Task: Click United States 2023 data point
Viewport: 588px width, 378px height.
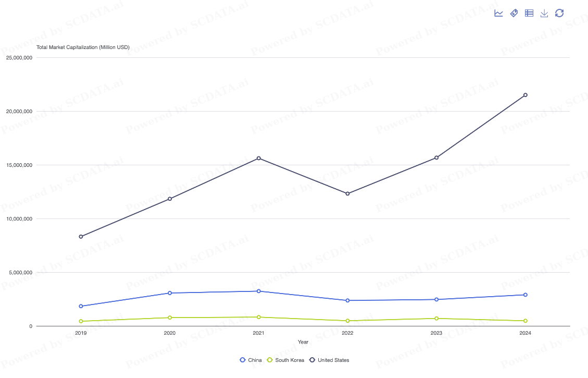Action: pyautogui.click(x=436, y=157)
